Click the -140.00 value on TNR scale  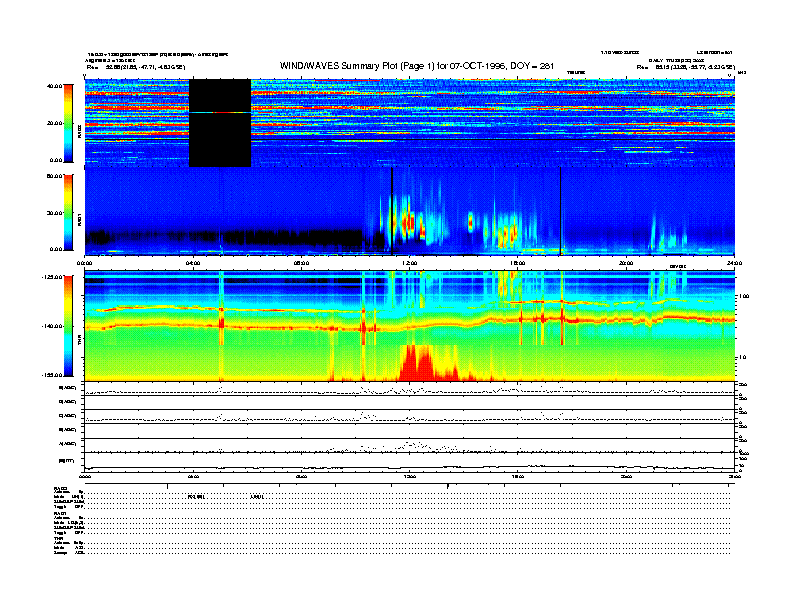pyautogui.click(x=52, y=326)
